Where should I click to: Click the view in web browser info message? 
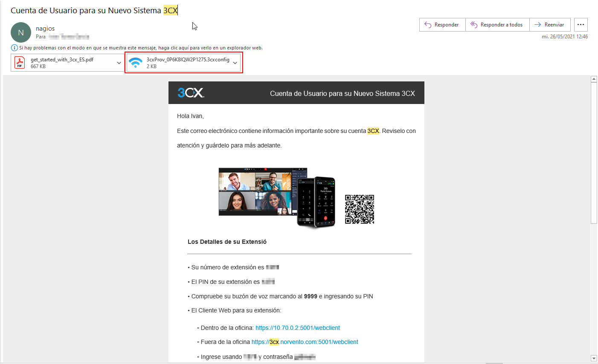141,48
